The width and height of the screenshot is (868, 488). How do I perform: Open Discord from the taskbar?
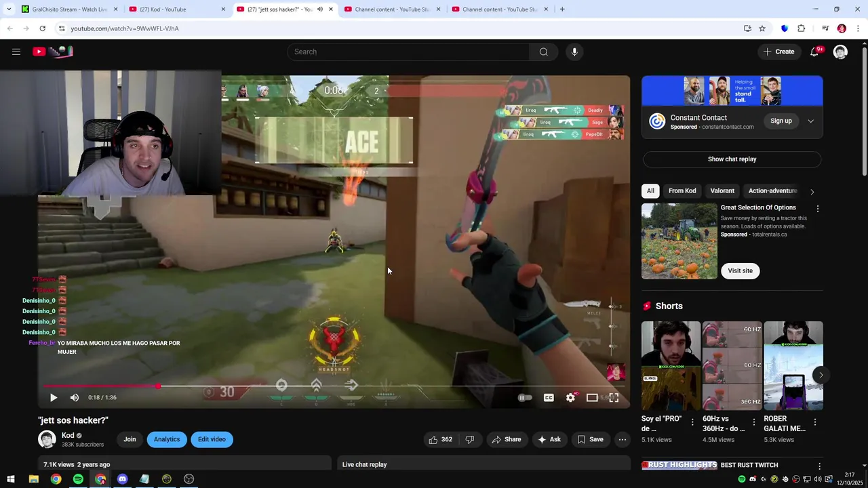[122, 479]
